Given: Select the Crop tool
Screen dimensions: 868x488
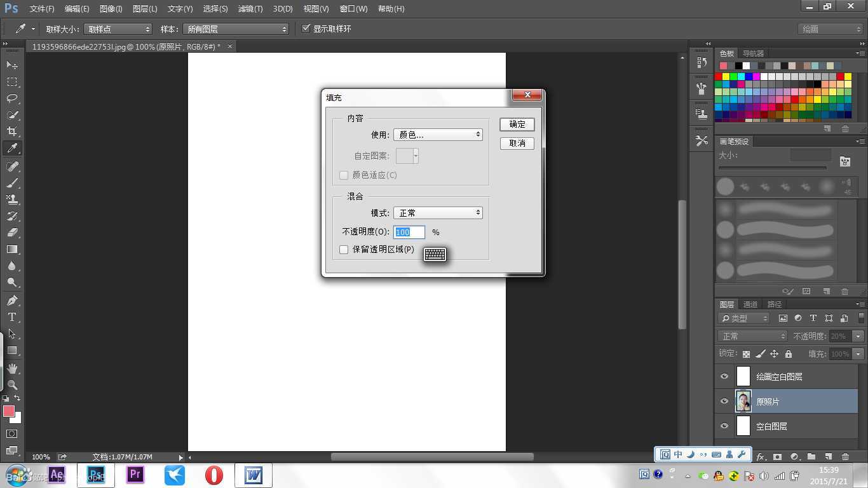Looking at the screenshot, I should [x=12, y=132].
